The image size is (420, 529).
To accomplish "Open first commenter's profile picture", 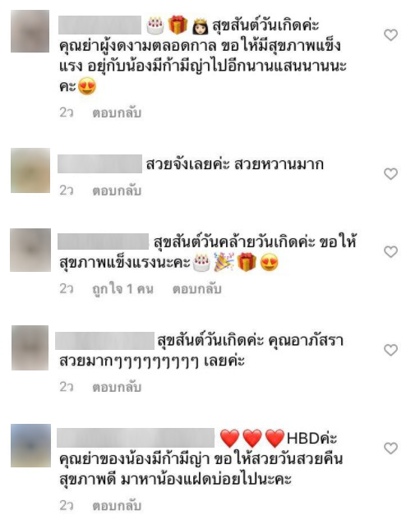I will [x=30, y=31].
